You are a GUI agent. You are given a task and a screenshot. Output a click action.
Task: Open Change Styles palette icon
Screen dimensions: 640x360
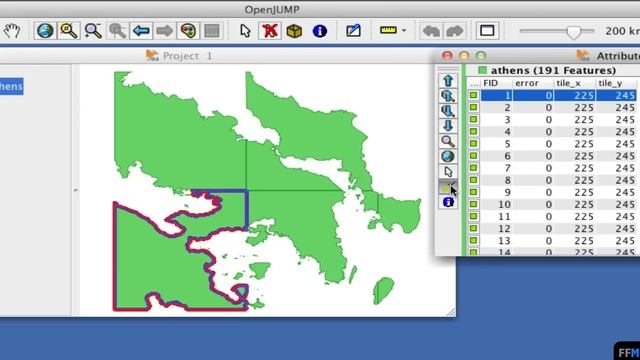coord(188,31)
